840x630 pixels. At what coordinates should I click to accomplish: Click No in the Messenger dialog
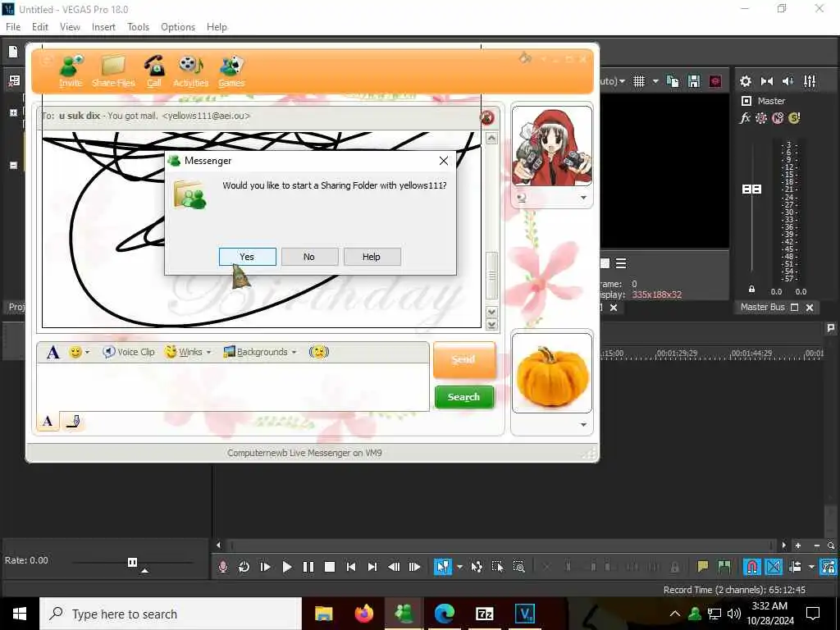(x=309, y=257)
